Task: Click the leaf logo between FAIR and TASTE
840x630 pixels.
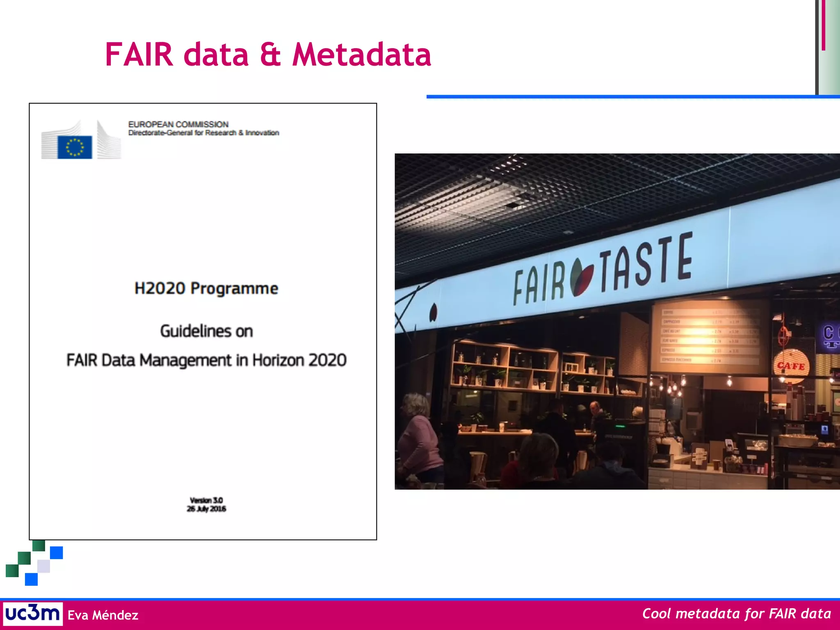Action: 582,277
